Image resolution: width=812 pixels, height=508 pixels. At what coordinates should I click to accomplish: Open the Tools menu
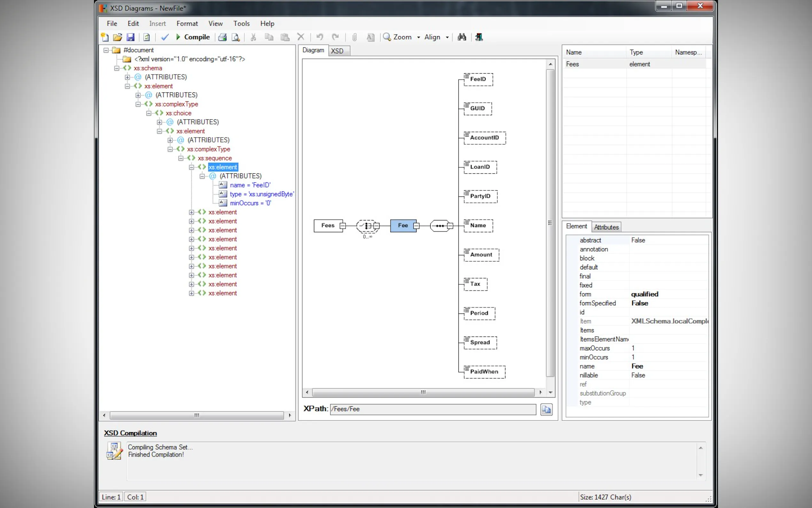(241, 23)
